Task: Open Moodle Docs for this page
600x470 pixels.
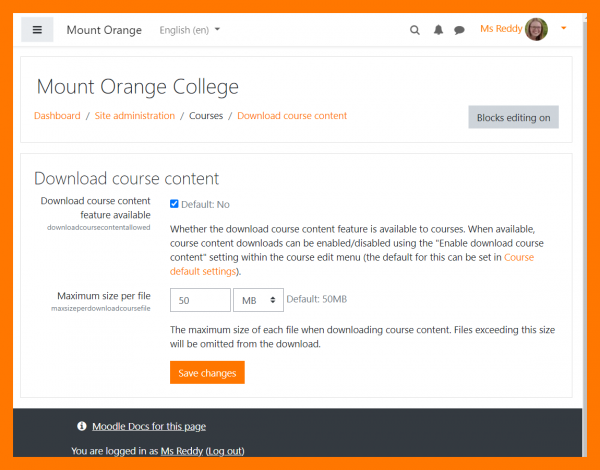Action: tap(149, 426)
